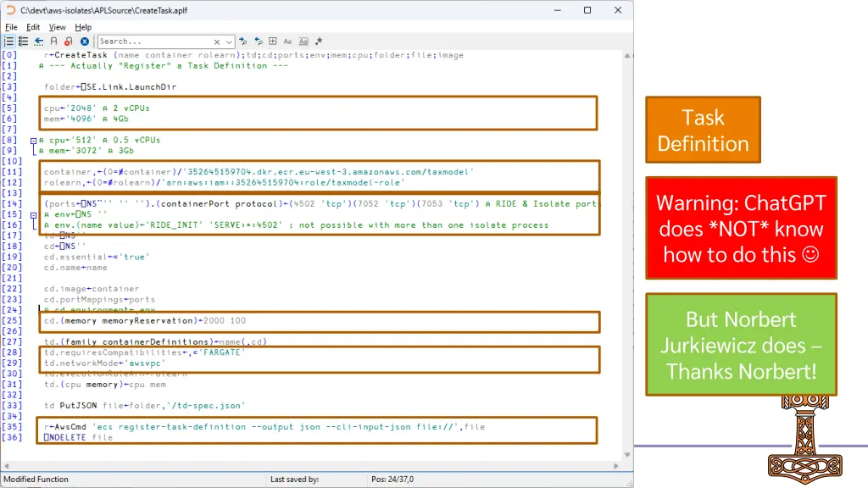Click the function header "r←CreateTask" on line 0
The width and height of the screenshot is (868, 488).
[75, 55]
